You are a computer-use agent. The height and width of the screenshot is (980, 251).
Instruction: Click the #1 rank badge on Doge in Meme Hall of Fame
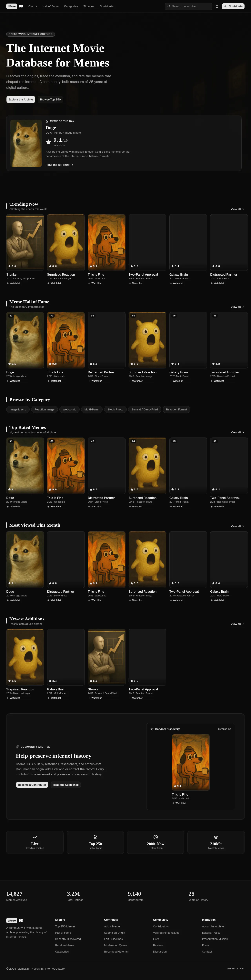click(x=11, y=316)
